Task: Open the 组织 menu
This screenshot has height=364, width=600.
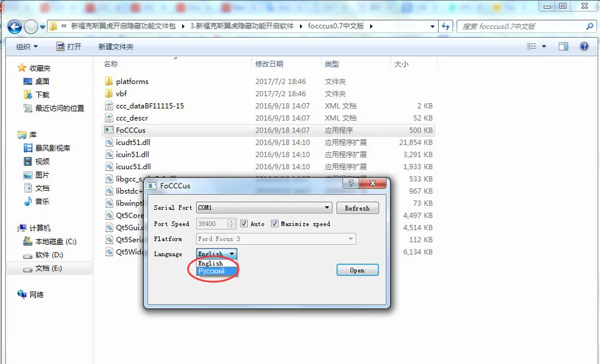Action: pyautogui.click(x=25, y=46)
